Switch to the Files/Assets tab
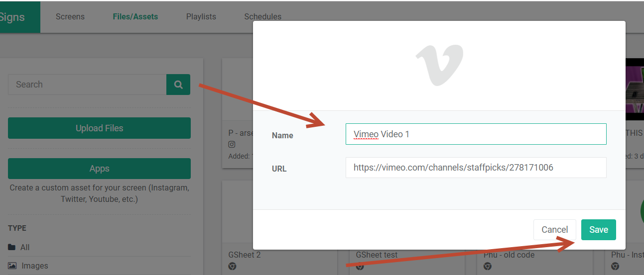 [x=135, y=16]
